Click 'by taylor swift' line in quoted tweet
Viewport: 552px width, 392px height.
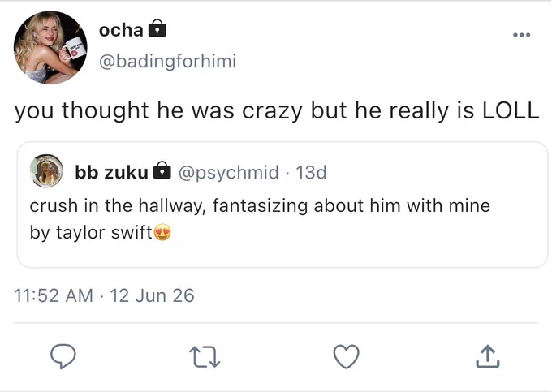point(91,233)
